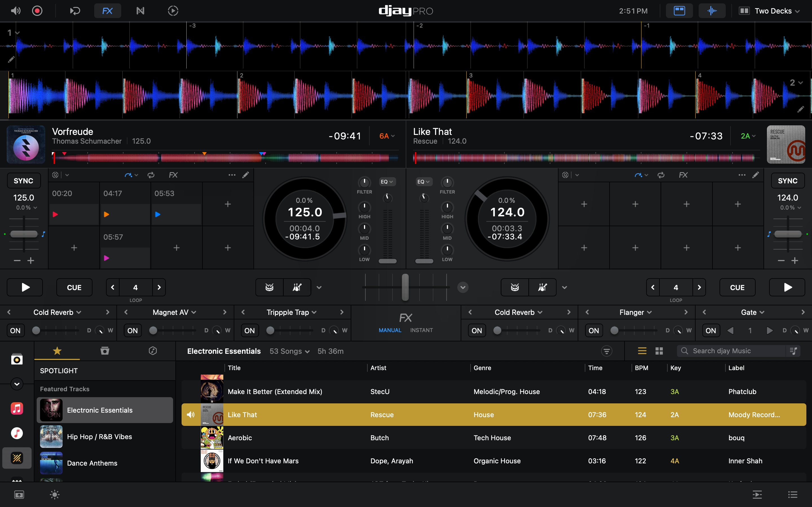This screenshot has width=812, height=507.
Task: Click the waveform view icon at top right
Action: (x=712, y=11)
